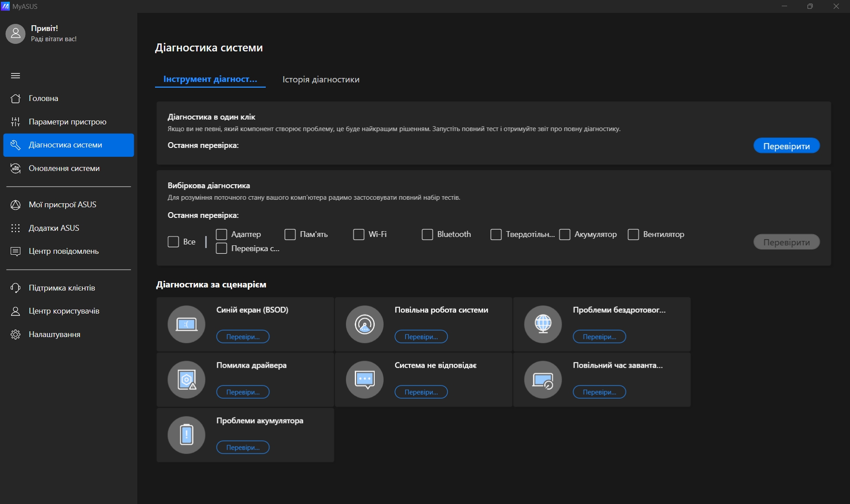
Task: Click the user profile avatar icon
Action: coord(16,34)
